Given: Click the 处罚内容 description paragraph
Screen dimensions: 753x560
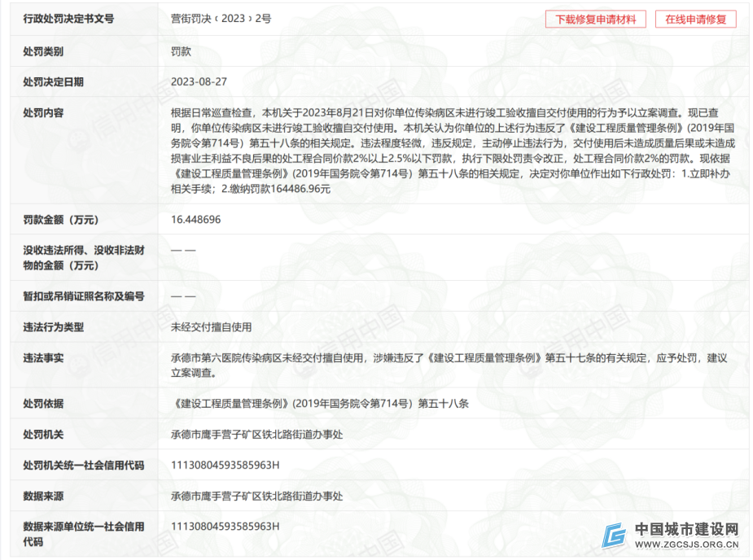Looking at the screenshot, I should click(x=454, y=151).
